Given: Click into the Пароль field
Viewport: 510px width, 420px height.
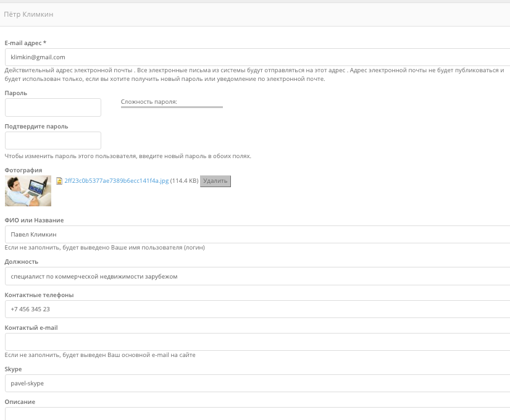Looking at the screenshot, I should click(53, 107).
